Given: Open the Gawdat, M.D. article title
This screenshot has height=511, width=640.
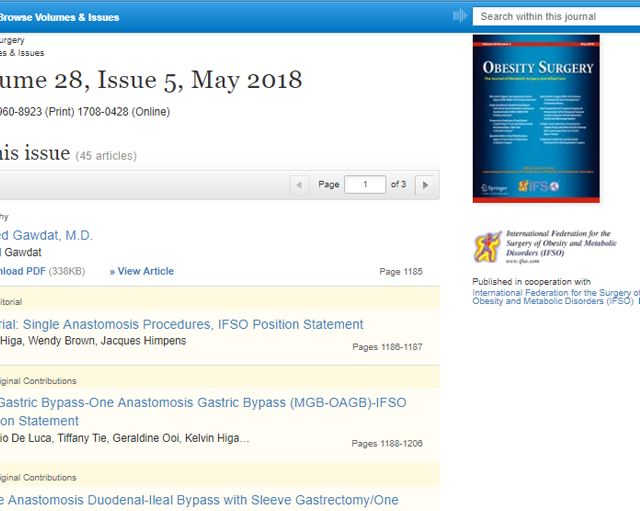Looking at the screenshot, I should coord(46,235).
